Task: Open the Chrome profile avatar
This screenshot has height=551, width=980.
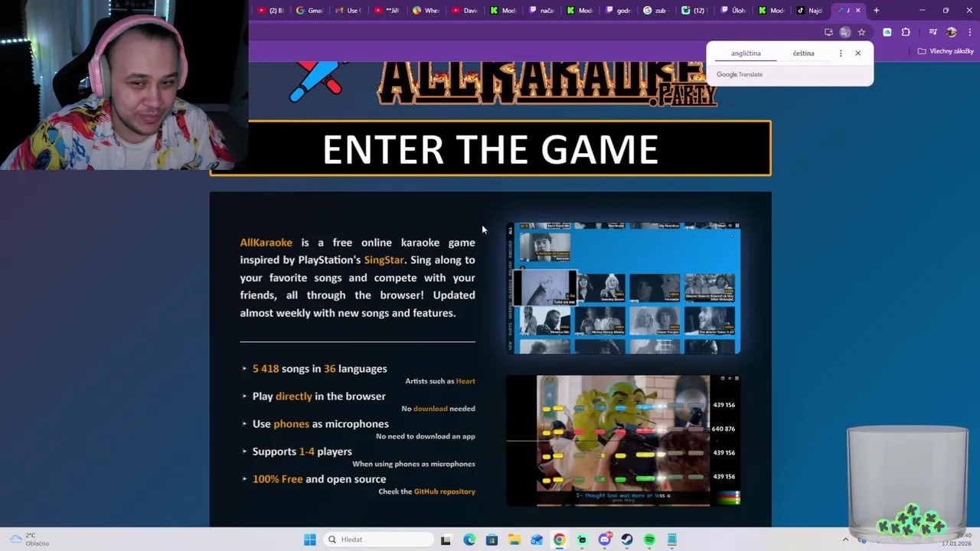Action: (952, 32)
